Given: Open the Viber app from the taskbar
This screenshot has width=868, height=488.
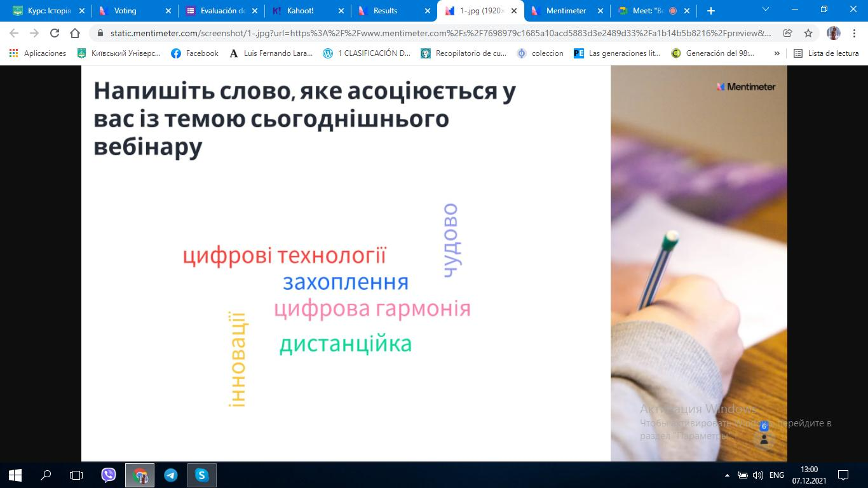Looking at the screenshot, I should pos(109,475).
